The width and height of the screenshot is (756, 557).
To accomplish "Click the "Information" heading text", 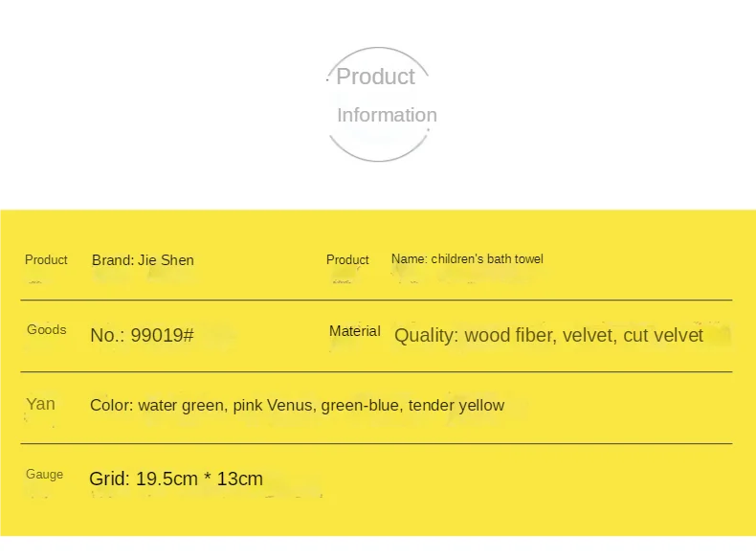I will point(387,115).
